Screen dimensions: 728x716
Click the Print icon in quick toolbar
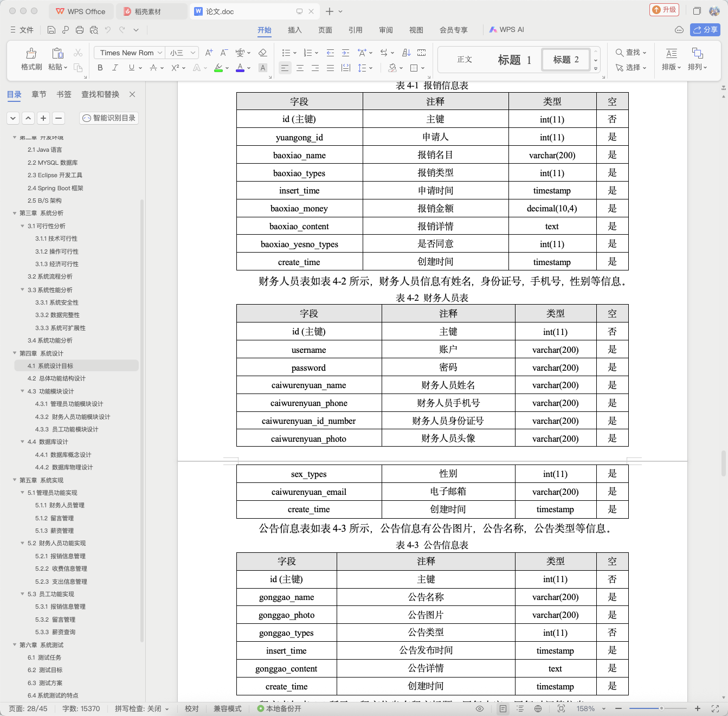tap(80, 30)
